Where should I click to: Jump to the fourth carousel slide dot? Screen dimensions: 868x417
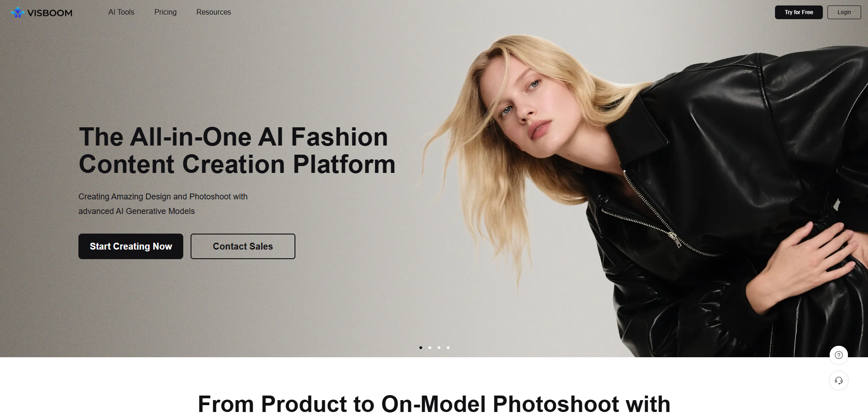(448, 348)
